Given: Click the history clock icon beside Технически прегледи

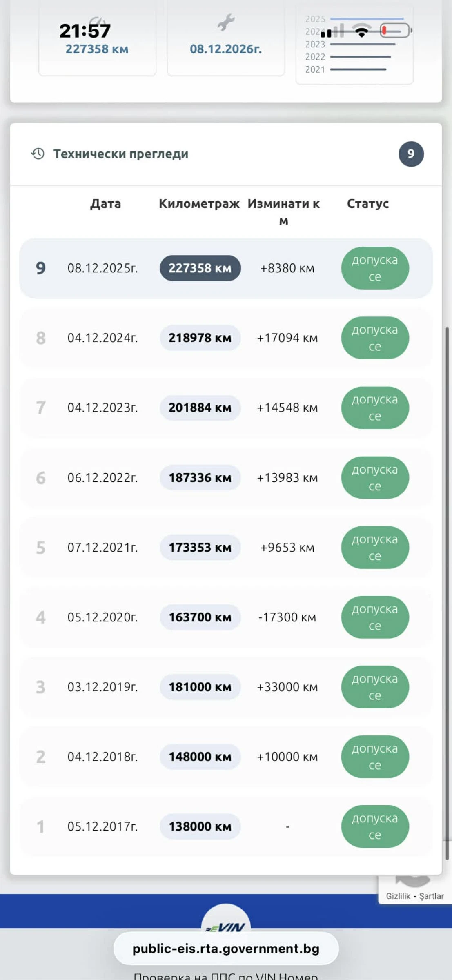Looking at the screenshot, I should point(38,154).
